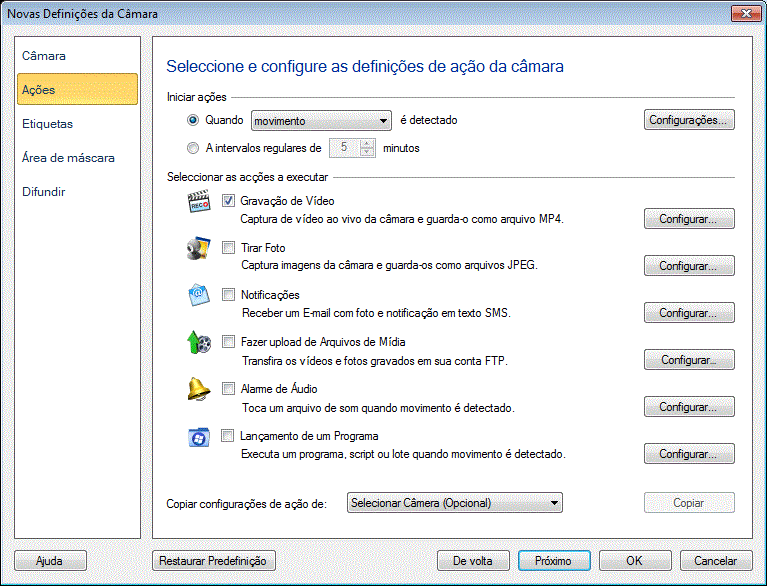Switch to the Câmara tab
767x586 pixels.
(x=44, y=55)
